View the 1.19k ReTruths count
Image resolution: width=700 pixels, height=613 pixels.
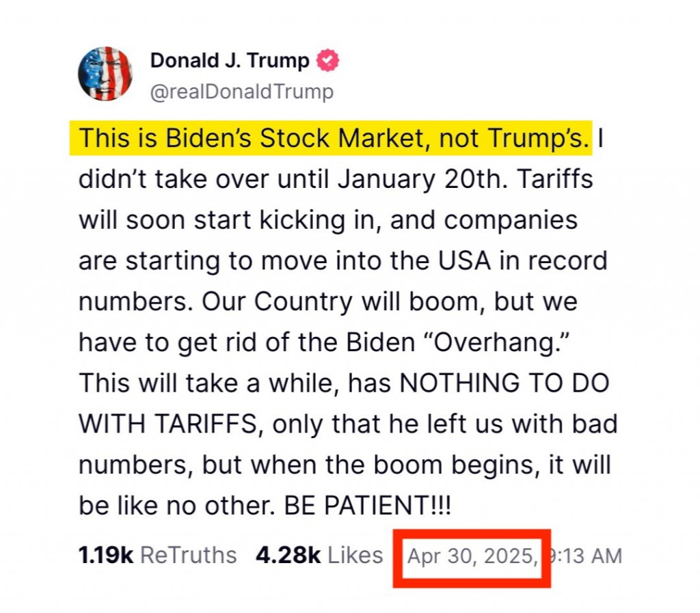pyautogui.click(x=106, y=555)
